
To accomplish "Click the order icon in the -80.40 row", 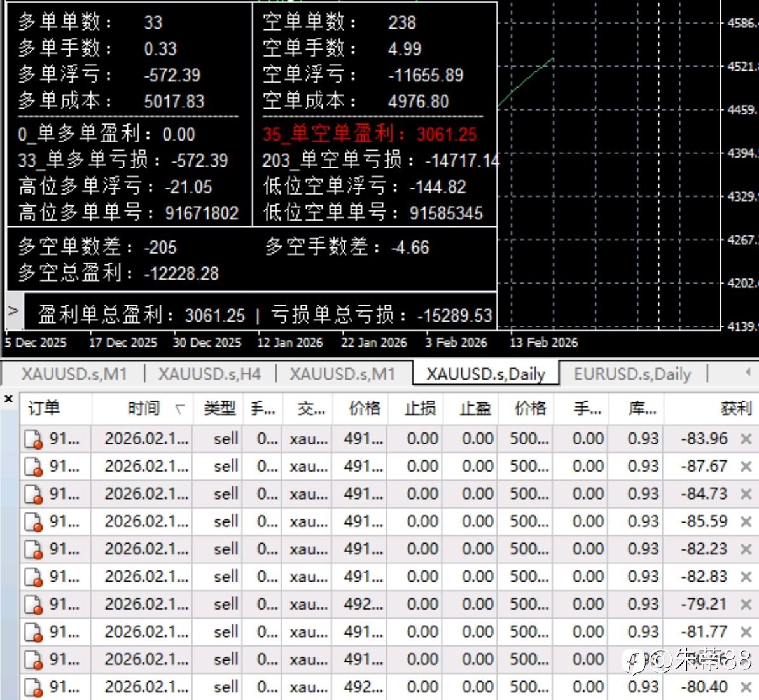I will coord(33,687).
